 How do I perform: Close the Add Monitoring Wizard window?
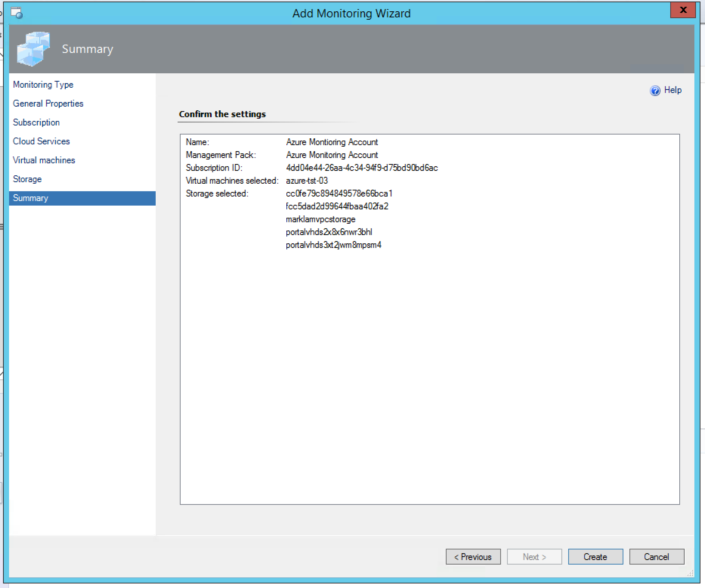pos(683,11)
